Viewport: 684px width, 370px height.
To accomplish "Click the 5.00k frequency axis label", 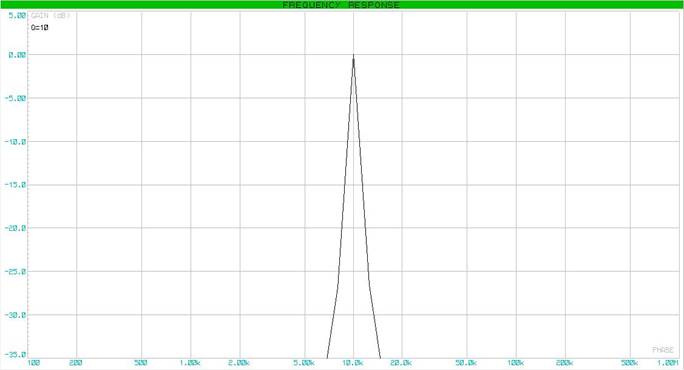I will click(304, 363).
